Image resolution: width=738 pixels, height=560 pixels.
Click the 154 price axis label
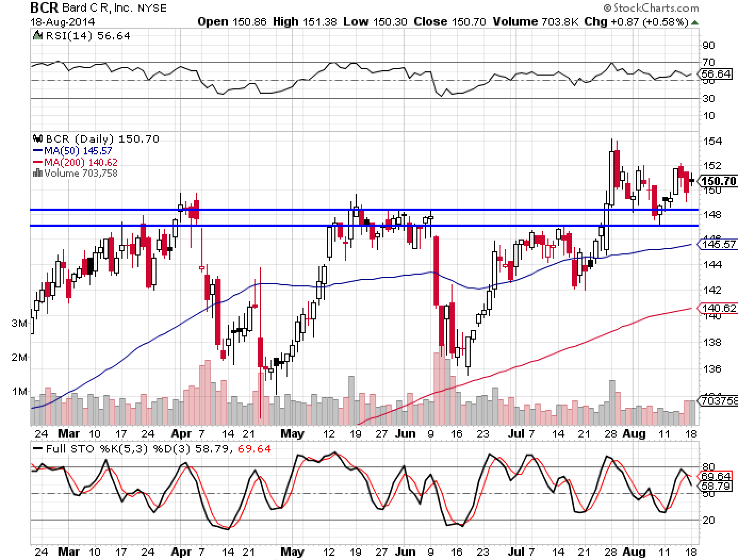(714, 141)
